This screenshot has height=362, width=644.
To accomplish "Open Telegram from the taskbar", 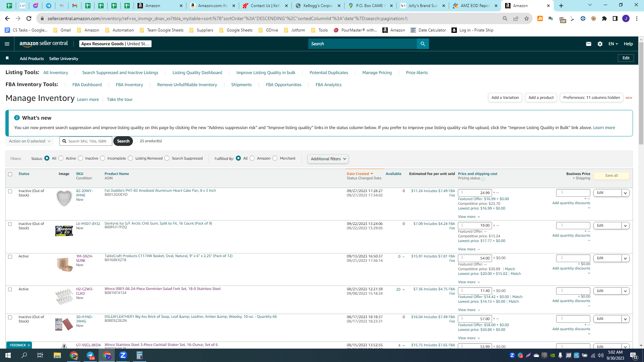I will point(90,355).
